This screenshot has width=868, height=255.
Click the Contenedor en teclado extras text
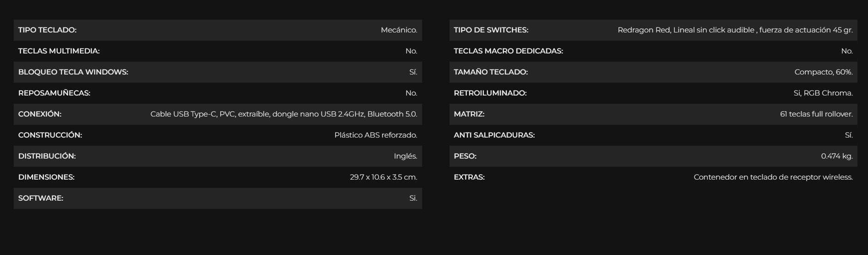tap(773, 177)
